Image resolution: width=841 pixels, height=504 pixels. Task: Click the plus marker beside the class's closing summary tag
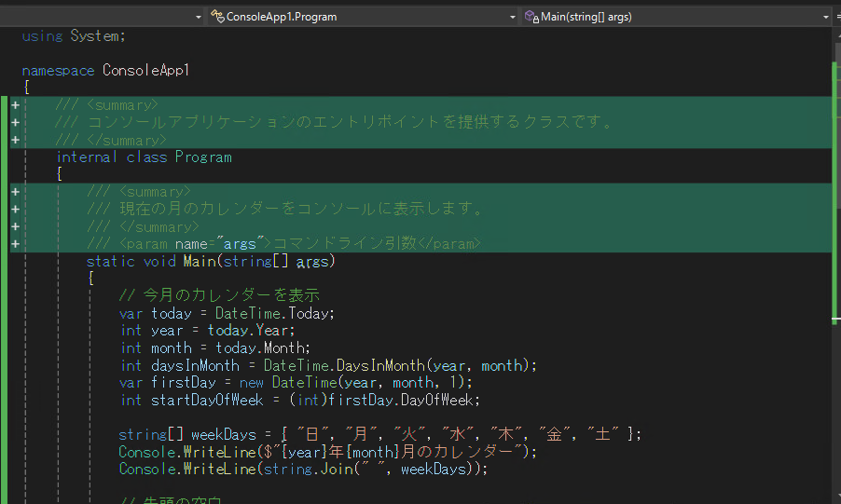pyautogui.click(x=15, y=140)
